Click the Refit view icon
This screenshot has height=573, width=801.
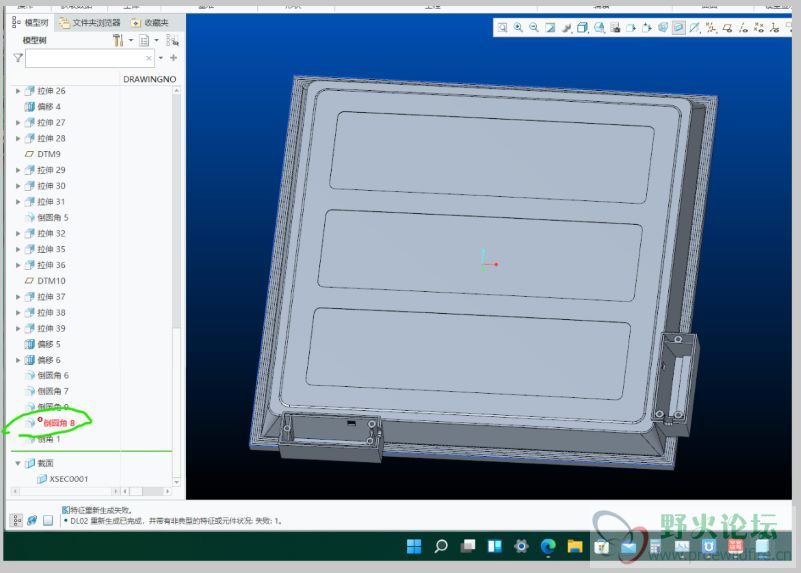tap(503, 28)
